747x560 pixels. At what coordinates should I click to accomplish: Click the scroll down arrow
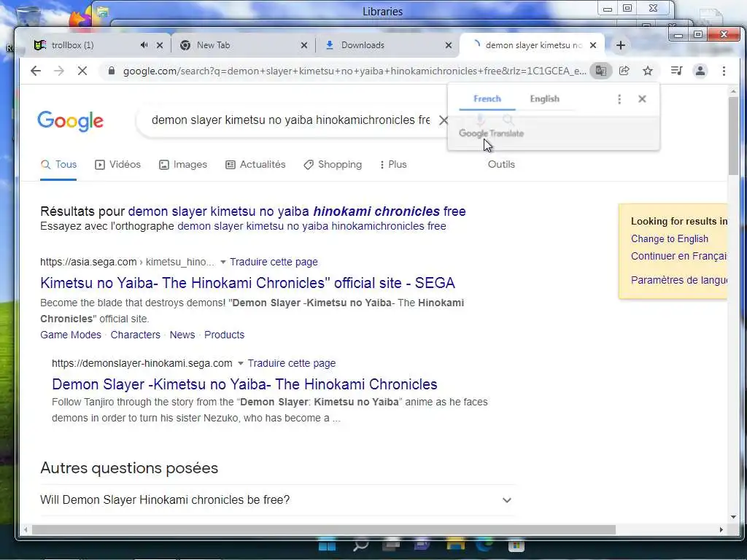point(733,518)
